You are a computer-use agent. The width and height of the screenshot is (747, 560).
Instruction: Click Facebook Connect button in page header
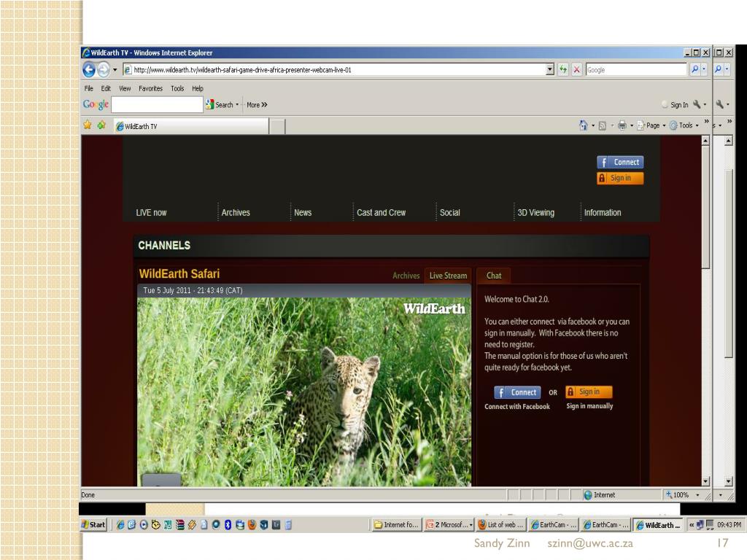(x=620, y=162)
